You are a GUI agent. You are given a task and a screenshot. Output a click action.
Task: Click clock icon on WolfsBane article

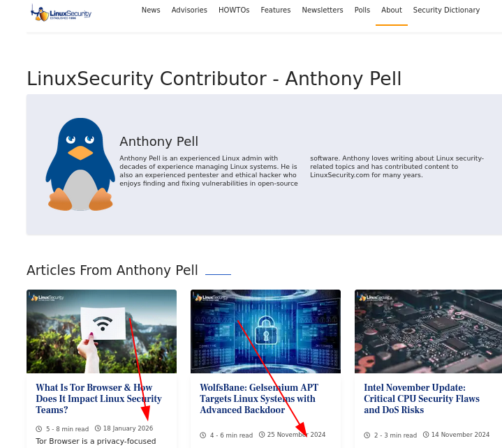coord(203,435)
